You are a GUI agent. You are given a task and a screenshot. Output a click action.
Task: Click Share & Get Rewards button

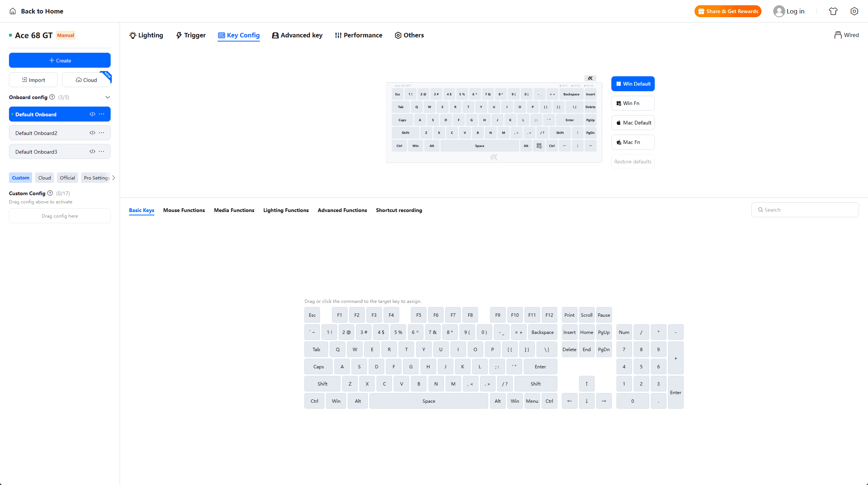point(728,11)
